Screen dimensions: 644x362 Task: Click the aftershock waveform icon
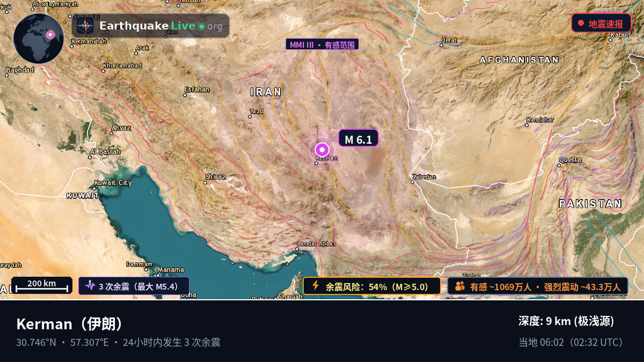[90, 286]
